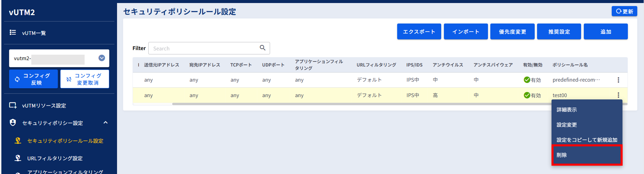Click the IPS/IDS column header

414,65
